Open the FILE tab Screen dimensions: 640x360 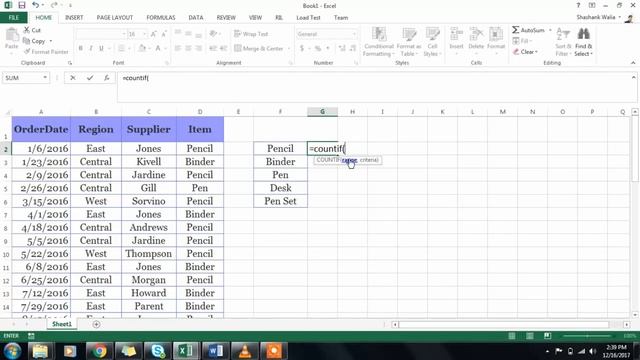point(14,18)
